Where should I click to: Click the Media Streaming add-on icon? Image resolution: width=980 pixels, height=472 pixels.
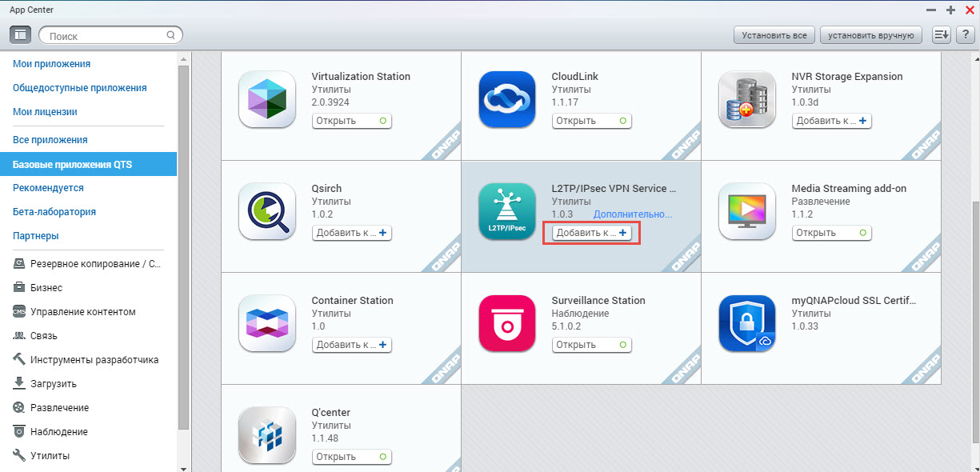click(x=747, y=211)
